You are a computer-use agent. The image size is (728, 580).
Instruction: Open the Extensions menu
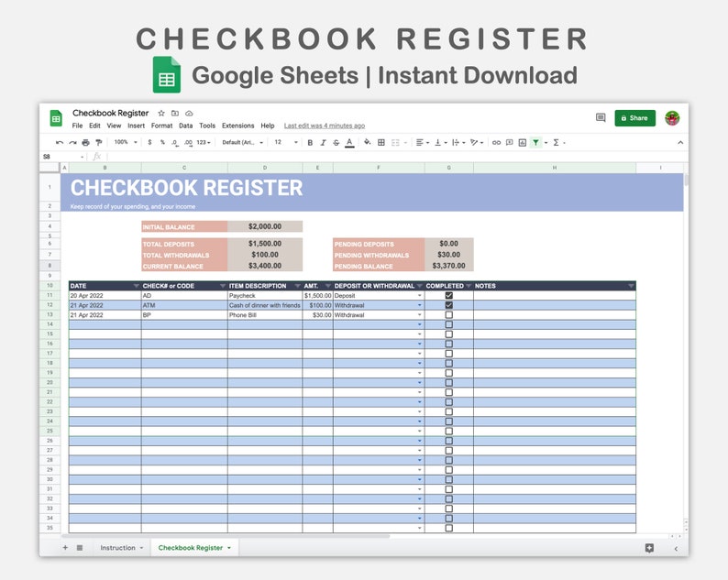point(237,126)
